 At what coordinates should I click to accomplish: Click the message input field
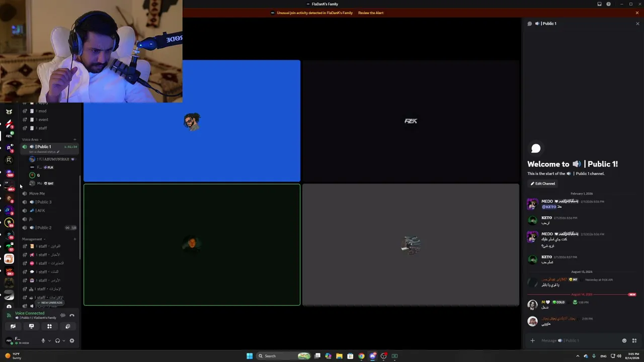coord(579,341)
